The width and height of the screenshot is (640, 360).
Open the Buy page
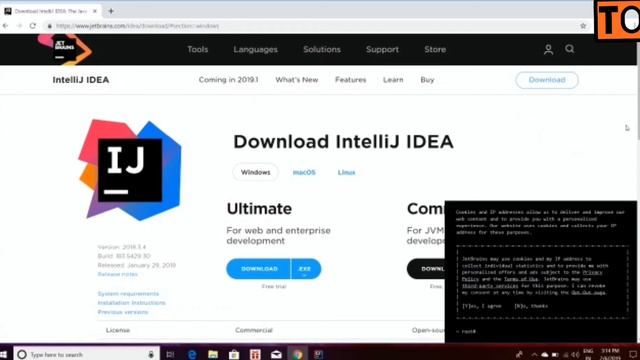click(427, 80)
